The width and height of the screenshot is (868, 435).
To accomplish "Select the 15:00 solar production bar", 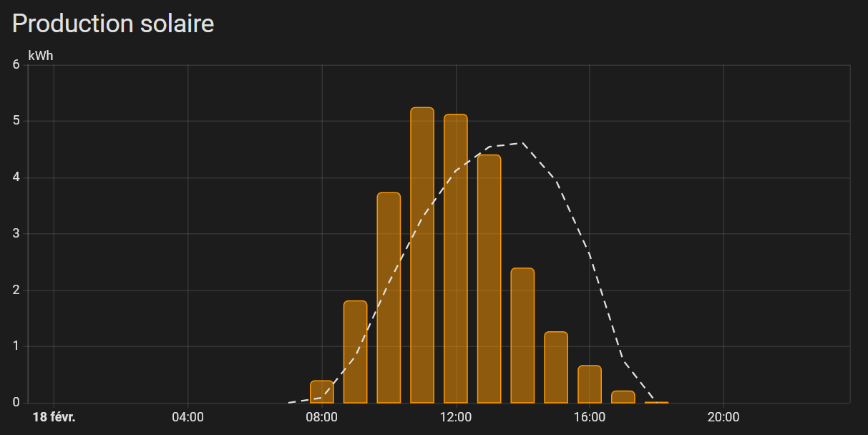I will click(556, 367).
